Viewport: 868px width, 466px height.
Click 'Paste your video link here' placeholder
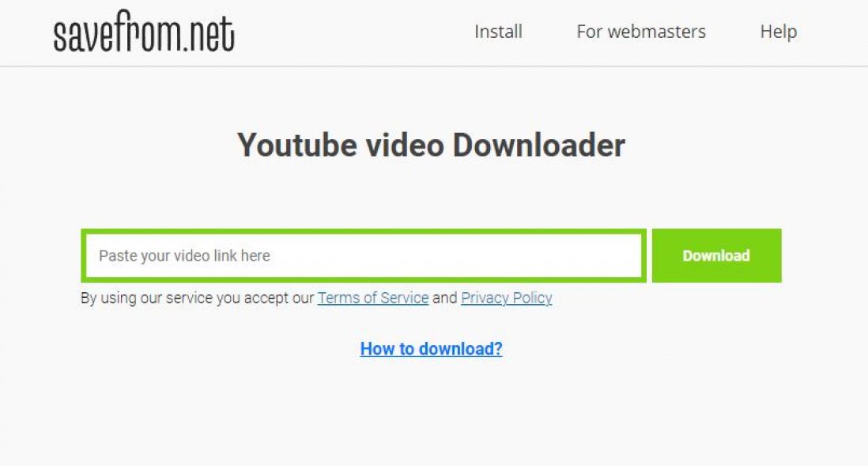point(184,255)
